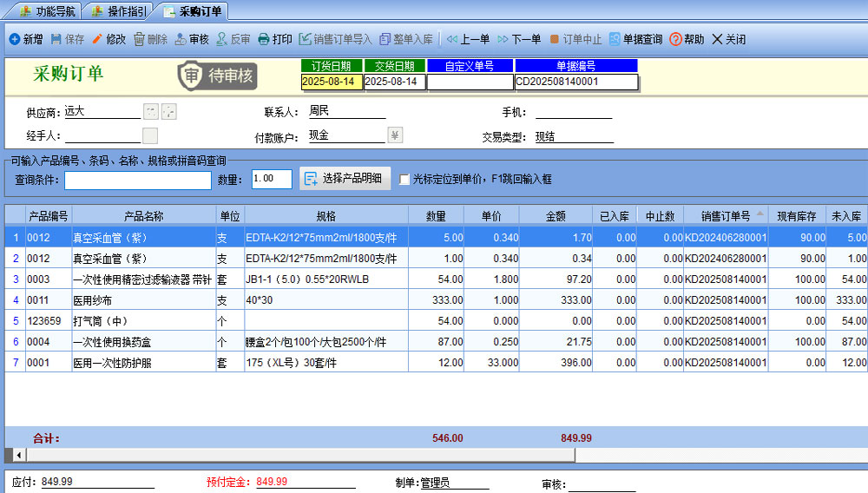Click the 修改 (edit) pencil button

coord(109,39)
